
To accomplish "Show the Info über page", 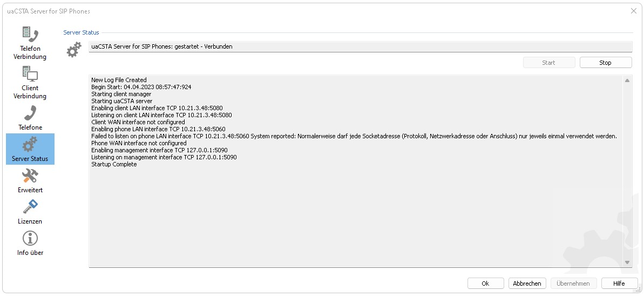I will [x=30, y=243].
